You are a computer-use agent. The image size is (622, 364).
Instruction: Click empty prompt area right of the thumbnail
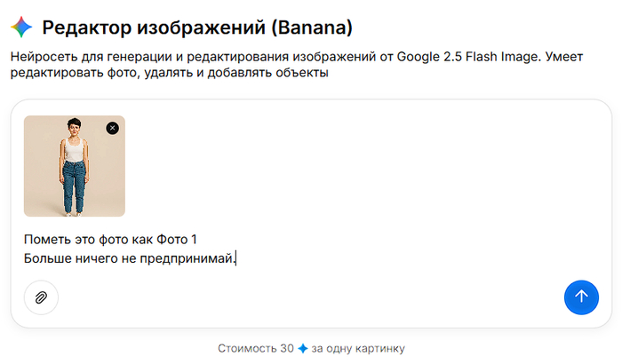click(x=355, y=167)
